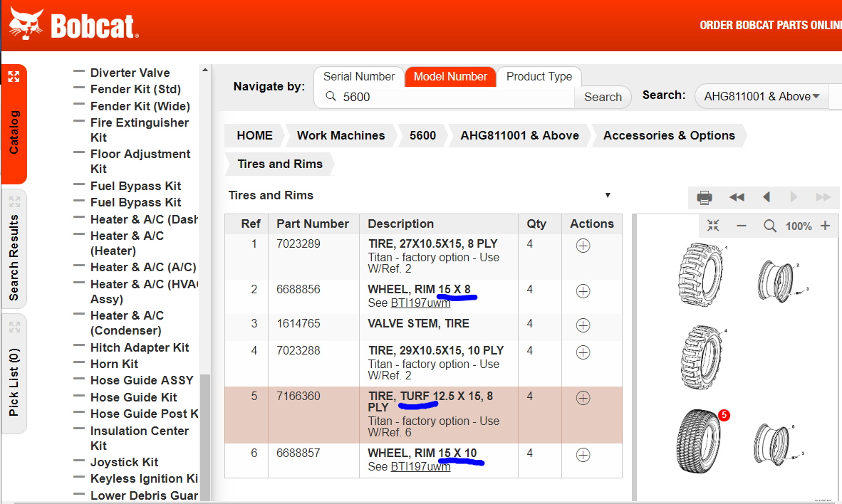Go to previous diagram page
The width and height of the screenshot is (842, 504).
pyautogui.click(x=766, y=197)
